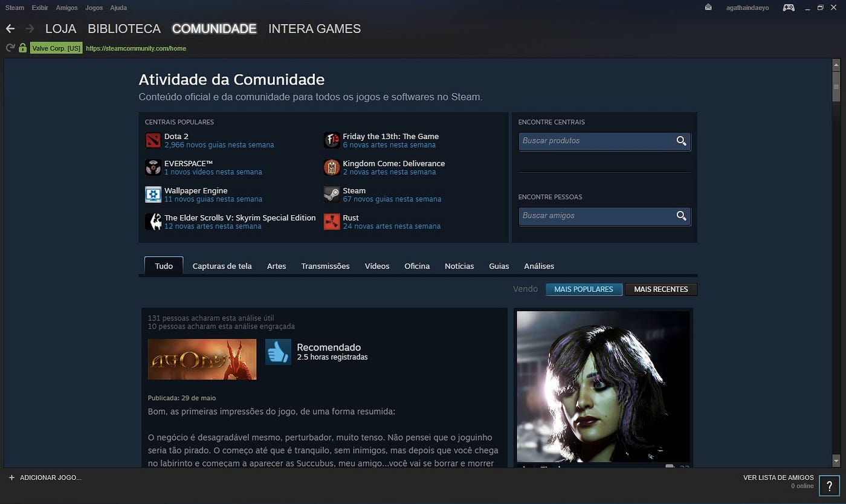Open the inbox notifications icon
Image resolution: width=846 pixels, height=504 pixels.
(708, 8)
